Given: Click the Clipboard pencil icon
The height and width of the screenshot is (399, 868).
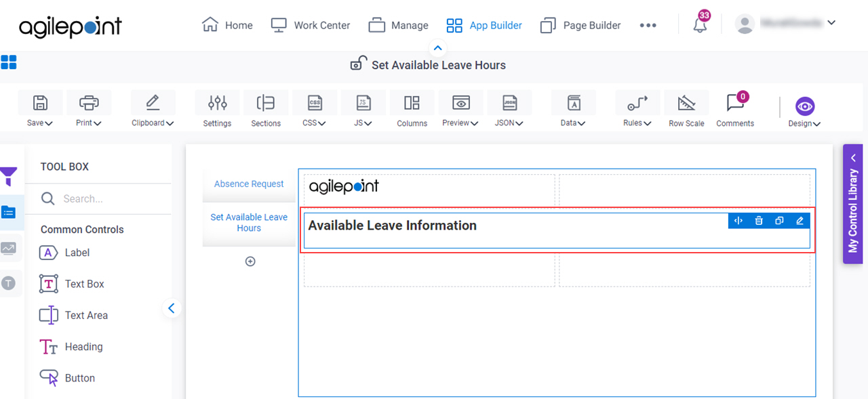Looking at the screenshot, I should coord(153,103).
